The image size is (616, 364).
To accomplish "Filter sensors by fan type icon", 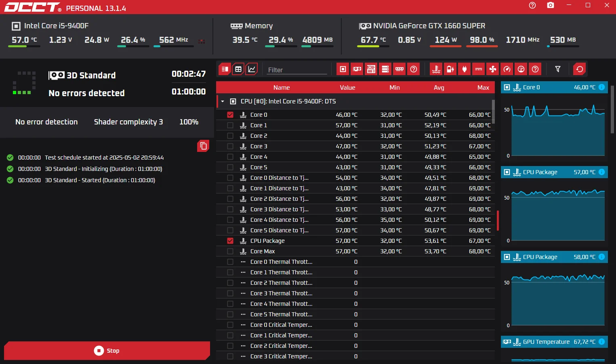I will coord(493,69).
